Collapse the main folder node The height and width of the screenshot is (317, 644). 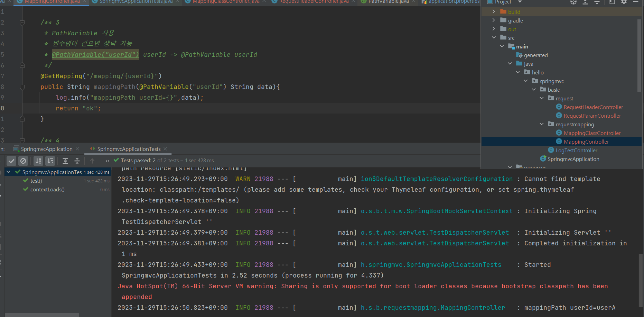pyautogui.click(x=502, y=46)
